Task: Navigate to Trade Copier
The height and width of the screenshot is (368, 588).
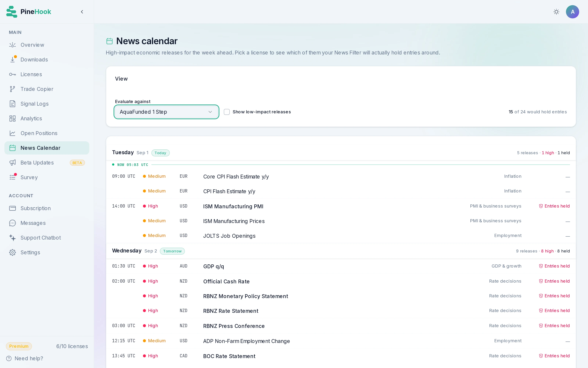Action: [x=47, y=89]
